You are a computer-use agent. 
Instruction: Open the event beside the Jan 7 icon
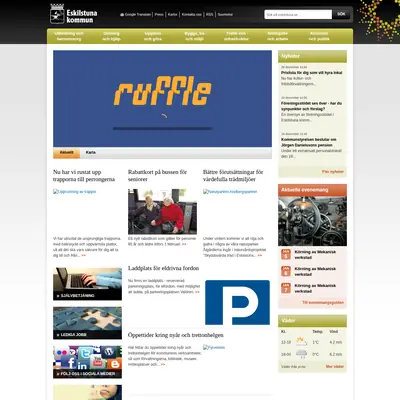(315, 288)
